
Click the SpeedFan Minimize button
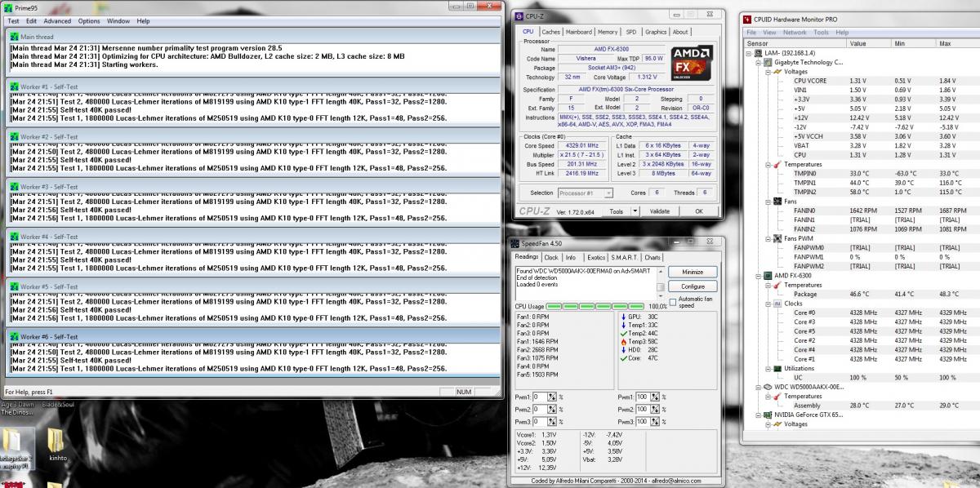coord(693,272)
